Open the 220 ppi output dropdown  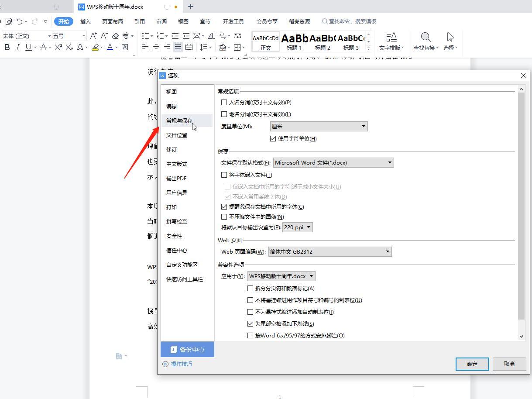point(298,227)
